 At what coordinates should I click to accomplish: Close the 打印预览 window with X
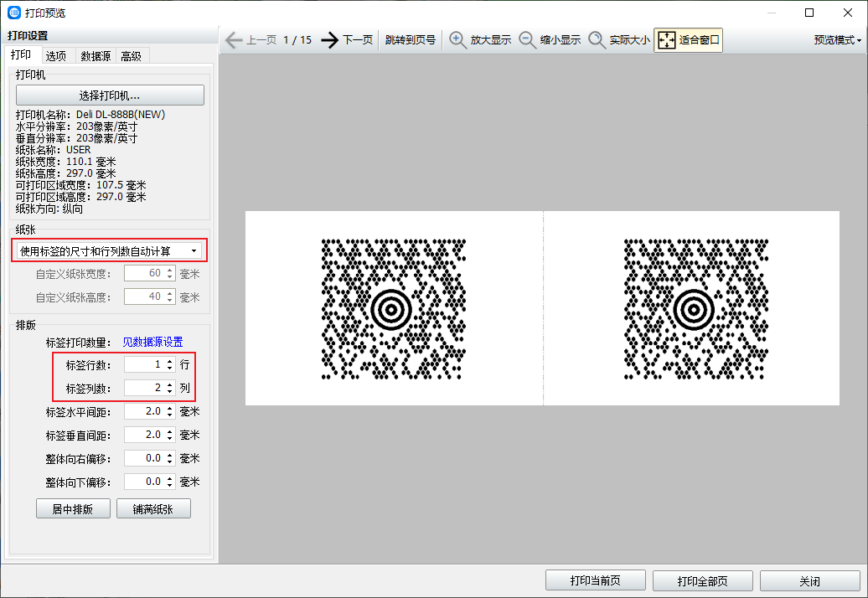tap(848, 13)
